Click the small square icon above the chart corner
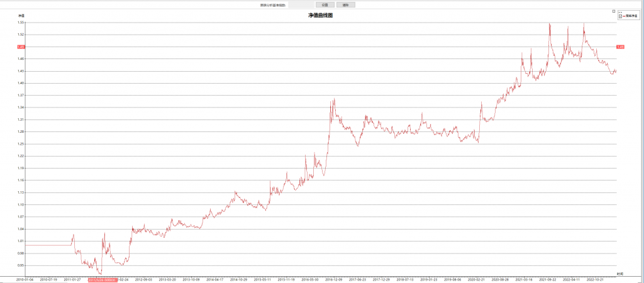 (x=614, y=11)
